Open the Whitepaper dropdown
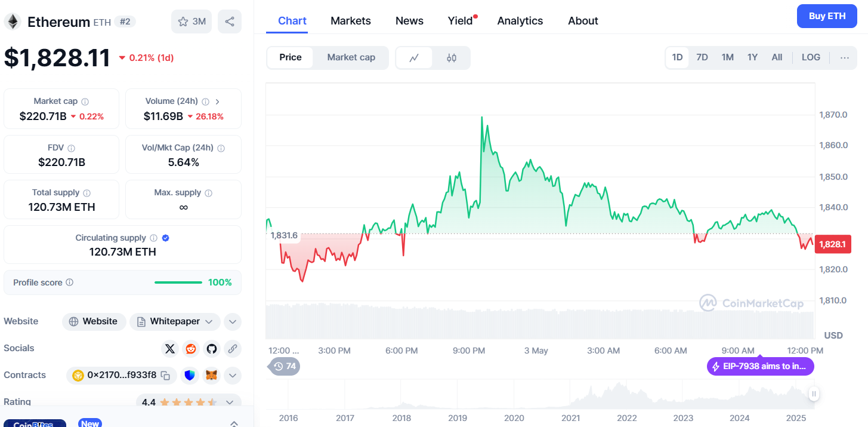The height and width of the screenshot is (427, 868). (175, 321)
